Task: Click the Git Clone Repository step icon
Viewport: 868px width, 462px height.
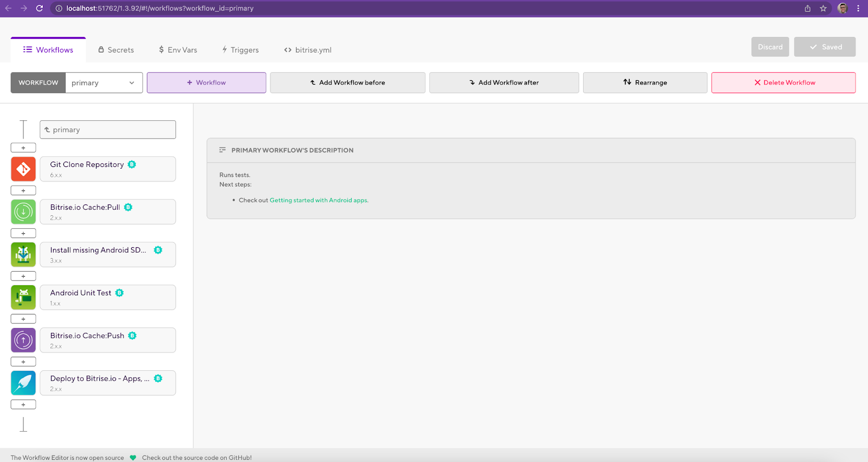Action: click(x=23, y=169)
